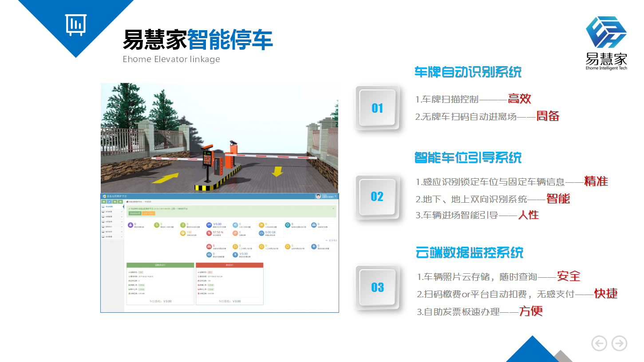Expand the 车辆管理 sidebar chevron
Screen dimensions: 644x362
pos(122,217)
